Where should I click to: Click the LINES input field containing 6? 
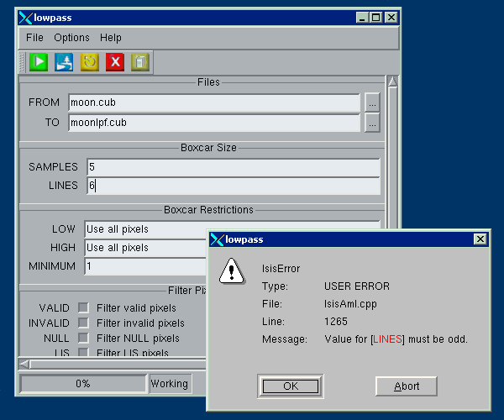pos(232,186)
